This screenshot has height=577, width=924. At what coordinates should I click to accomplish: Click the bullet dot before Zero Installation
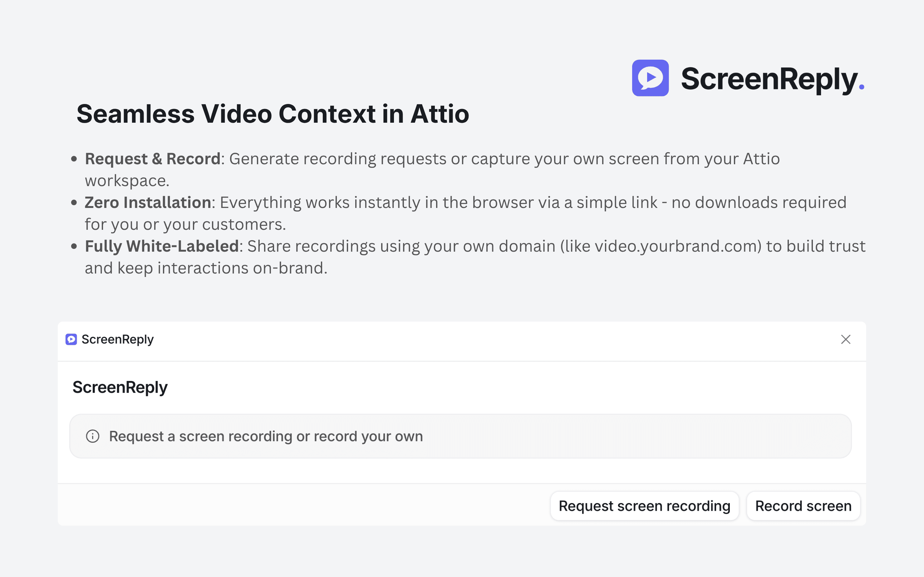coord(74,203)
